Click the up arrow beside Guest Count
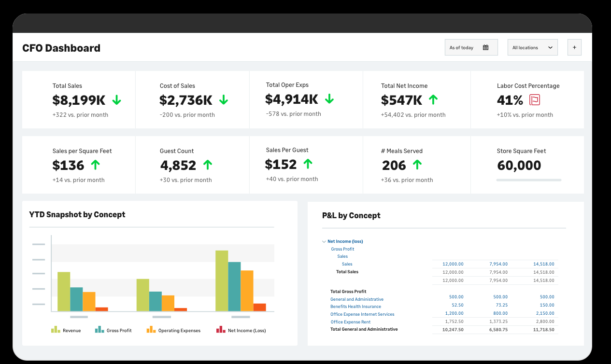The image size is (611, 364). [208, 165]
